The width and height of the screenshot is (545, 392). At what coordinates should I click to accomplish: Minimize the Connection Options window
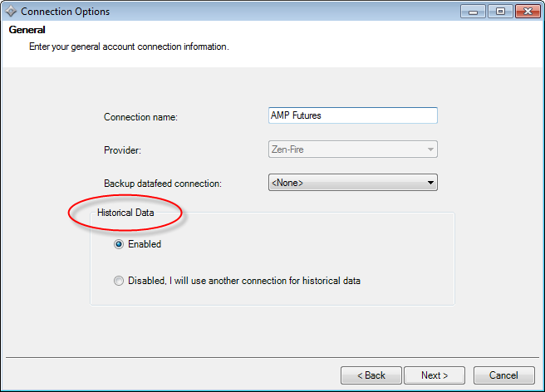477,11
